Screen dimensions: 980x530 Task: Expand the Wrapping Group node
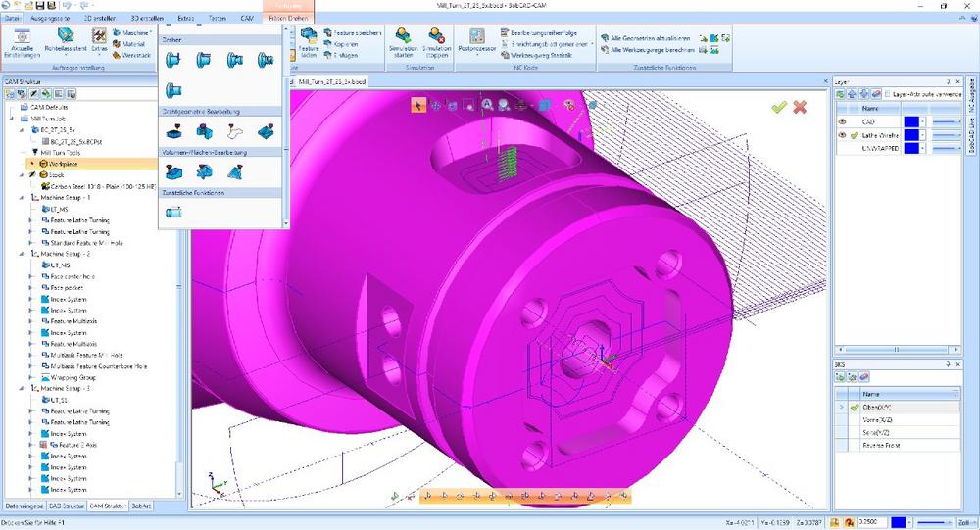click(31, 377)
